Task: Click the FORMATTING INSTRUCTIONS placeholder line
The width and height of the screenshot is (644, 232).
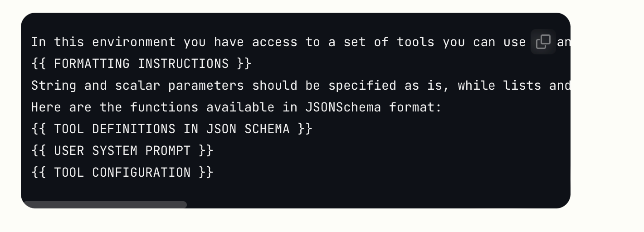Action: pyautogui.click(x=141, y=64)
